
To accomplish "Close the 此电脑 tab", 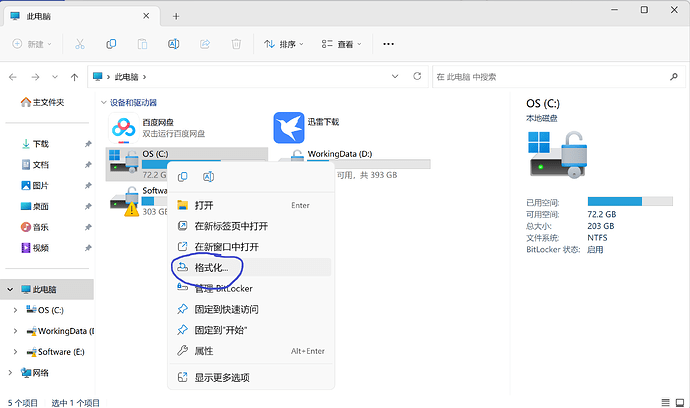I will coord(146,16).
